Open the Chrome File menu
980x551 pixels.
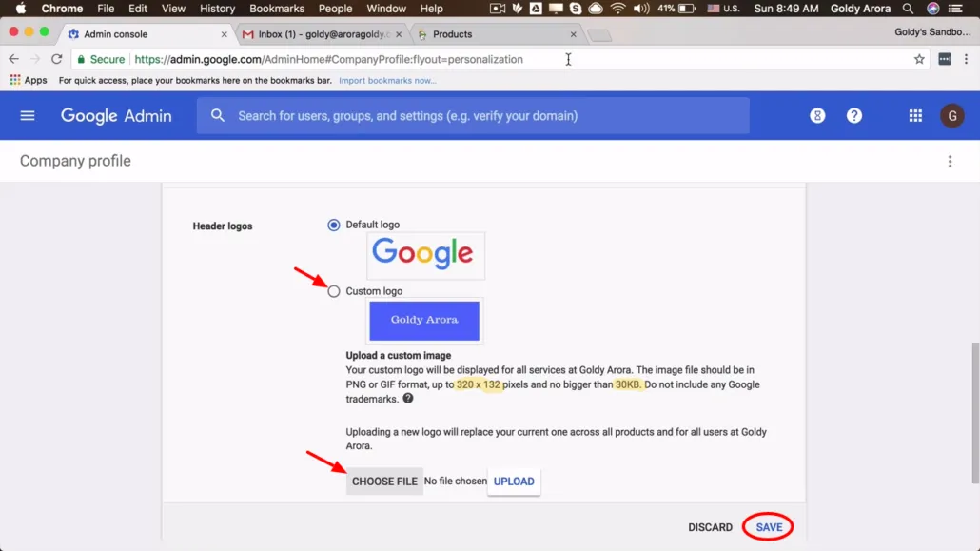(x=106, y=9)
